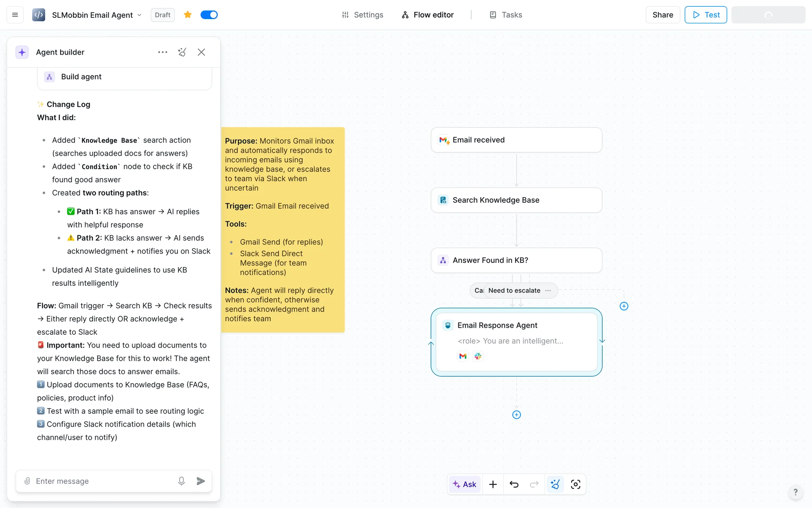The height and width of the screenshot is (508, 812).
Task: Open Need to escalate branch options
Action: point(548,290)
